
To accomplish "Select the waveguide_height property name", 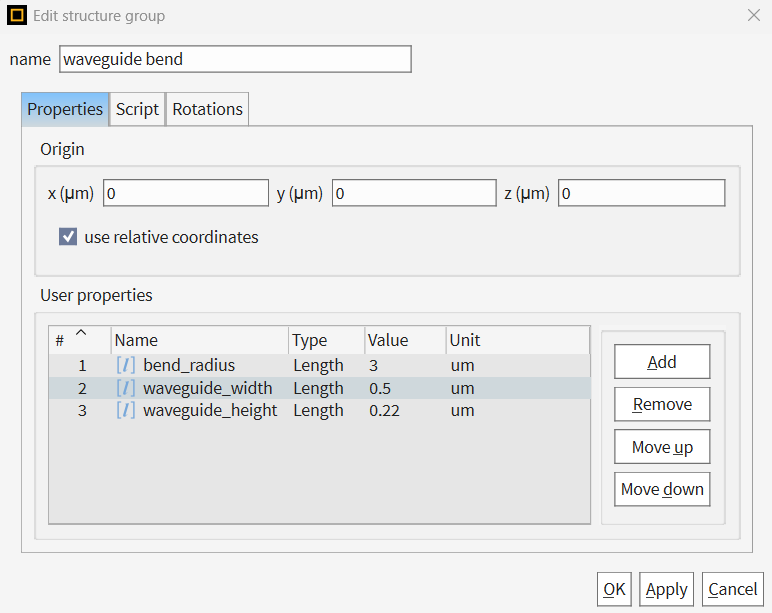I will 210,411.
